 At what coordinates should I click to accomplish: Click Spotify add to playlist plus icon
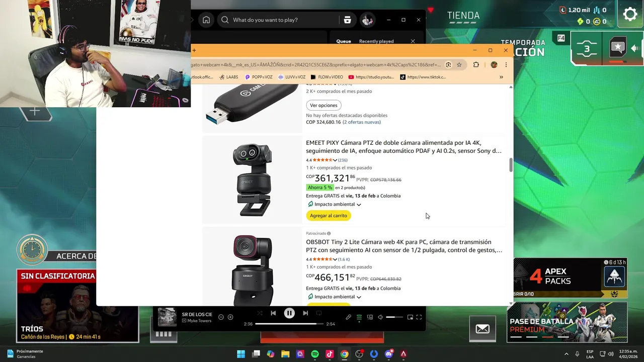point(230,317)
